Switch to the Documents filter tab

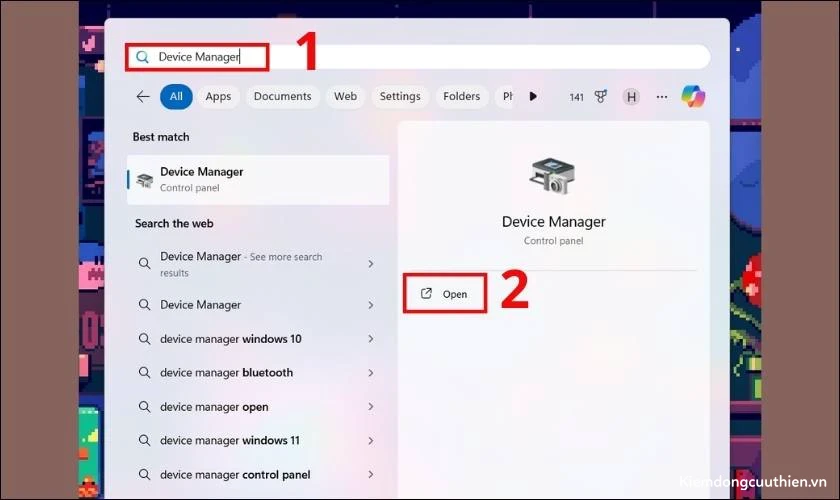point(282,96)
